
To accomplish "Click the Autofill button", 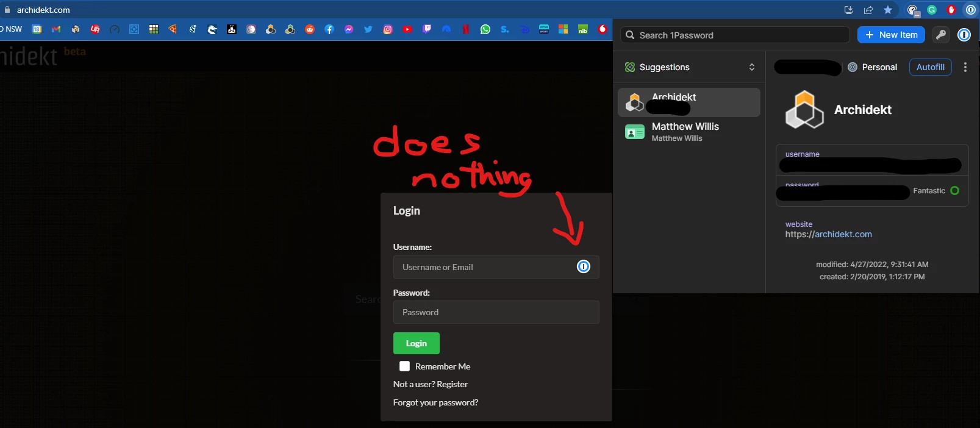I will pos(930,67).
